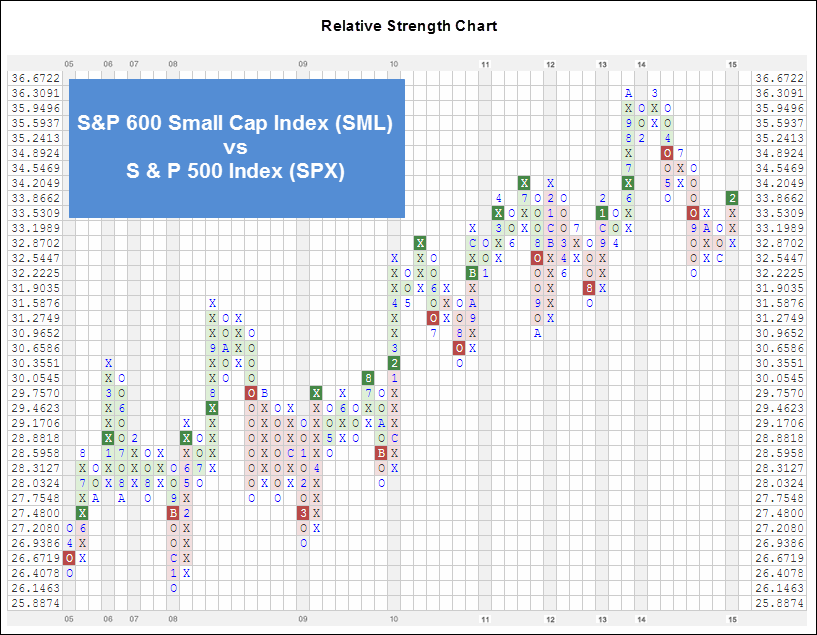Click the green A marker near the chart top
Image resolution: width=817 pixels, height=635 pixels.
(x=628, y=93)
